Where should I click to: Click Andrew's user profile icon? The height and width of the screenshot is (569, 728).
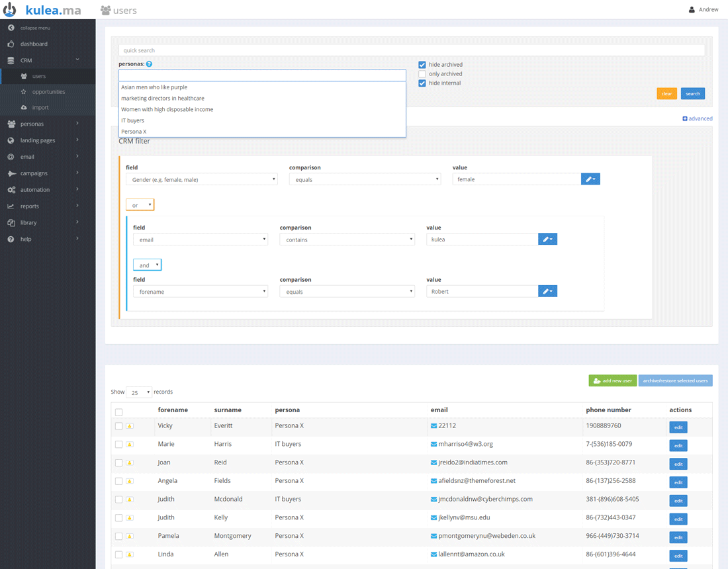tap(692, 10)
